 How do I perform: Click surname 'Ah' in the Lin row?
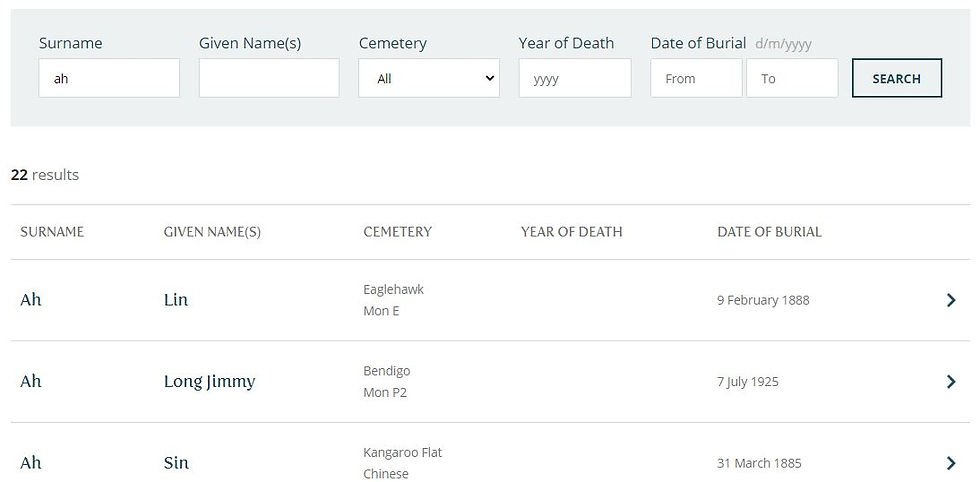click(x=31, y=300)
